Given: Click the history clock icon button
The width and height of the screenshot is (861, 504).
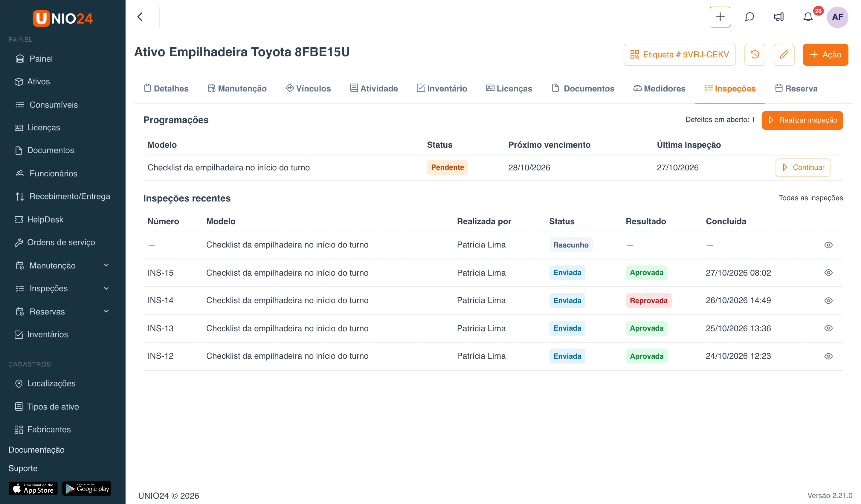Looking at the screenshot, I should click(x=754, y=54).
